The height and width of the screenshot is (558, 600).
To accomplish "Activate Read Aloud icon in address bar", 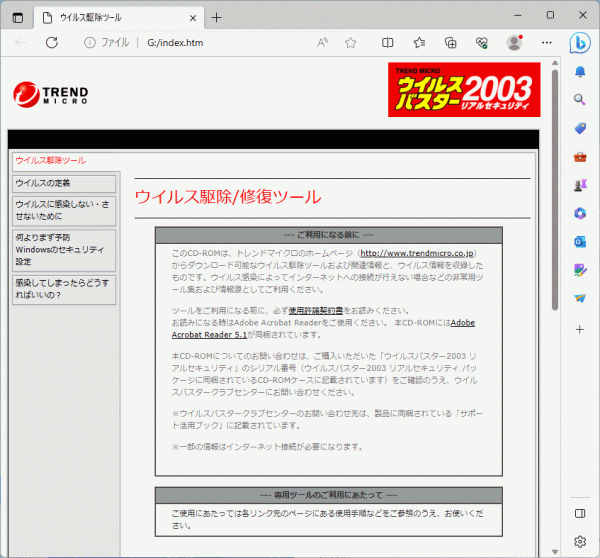I will (322, 42).
